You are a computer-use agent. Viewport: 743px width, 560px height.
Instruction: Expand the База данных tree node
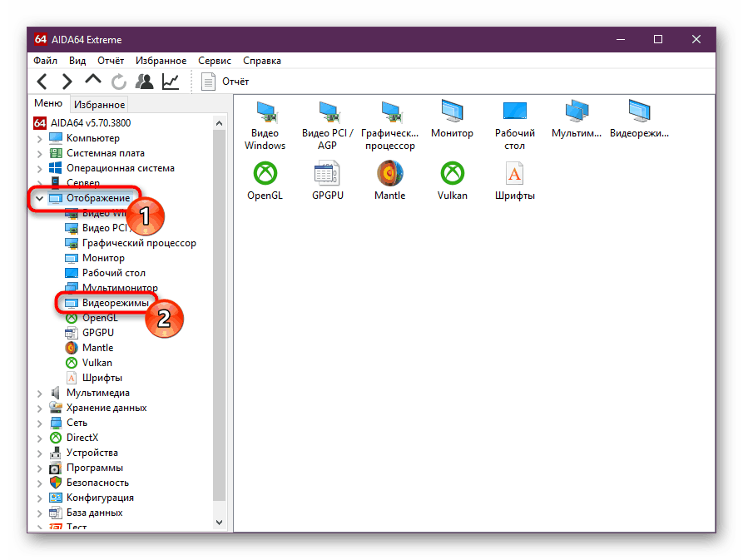[40, 513]
